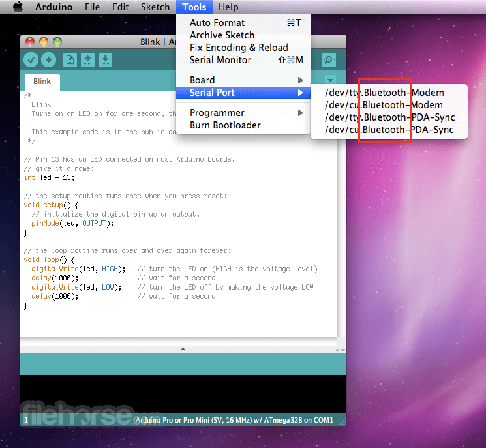Click the 'digitalWrite(led, LOW);' statement
This screenshot has height=448, width=486.
(76, 287)
